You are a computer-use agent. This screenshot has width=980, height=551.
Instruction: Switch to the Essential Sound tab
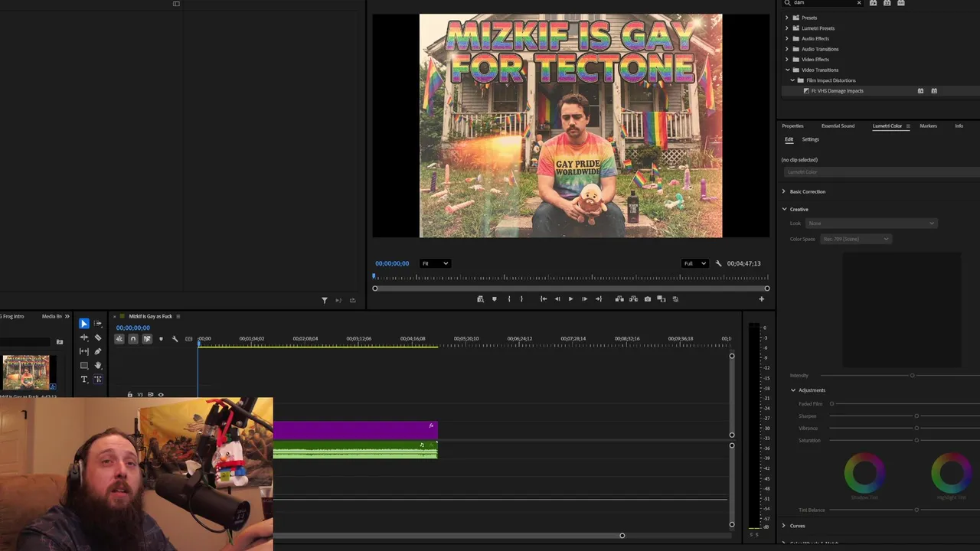pos(838,126)
